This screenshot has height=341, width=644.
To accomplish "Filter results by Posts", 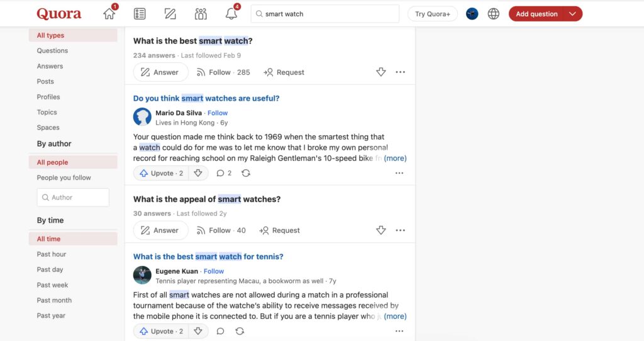I will point(73,81).
